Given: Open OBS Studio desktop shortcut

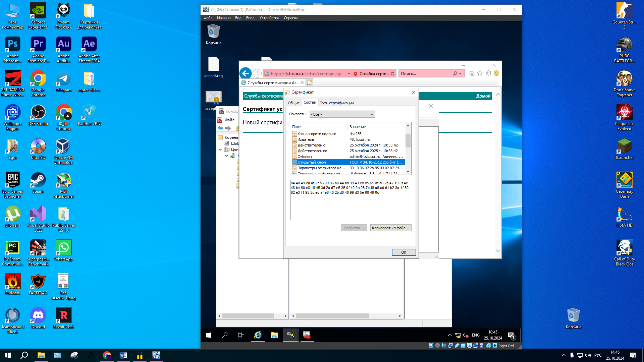Looking at the screenshot, I should point(38,115).
